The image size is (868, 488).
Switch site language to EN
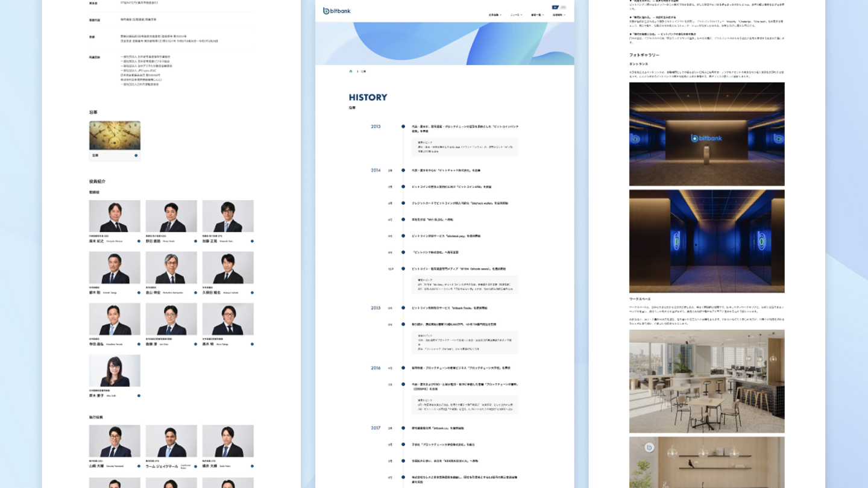(x=563, y=7)
